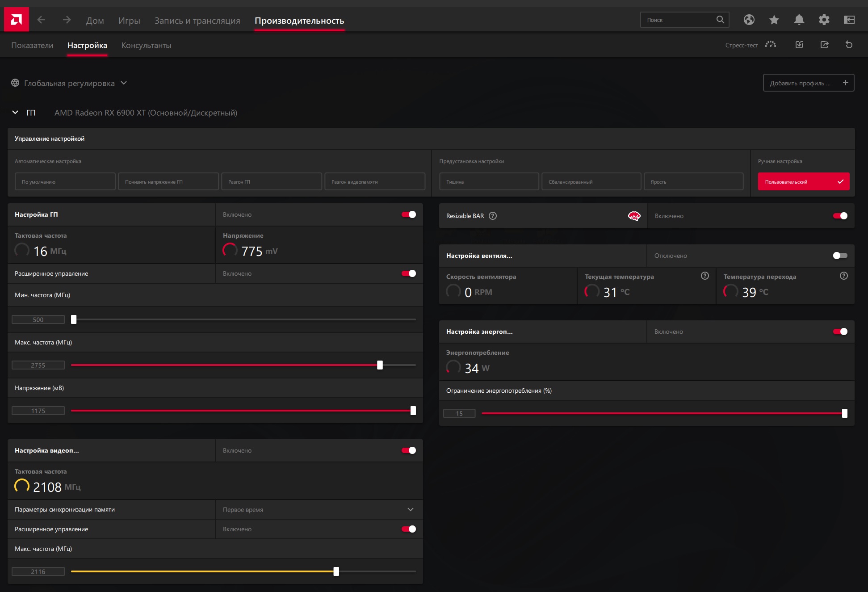This screenshot has width=868, height=592.
Task: Click the export profile icon
Action: [x=825, y=45]
